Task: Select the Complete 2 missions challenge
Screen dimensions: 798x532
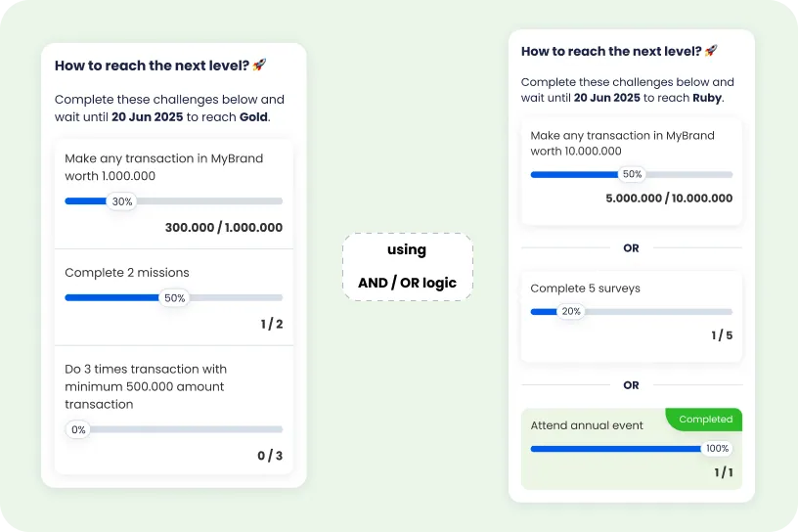Action: (x=174, y=297)
